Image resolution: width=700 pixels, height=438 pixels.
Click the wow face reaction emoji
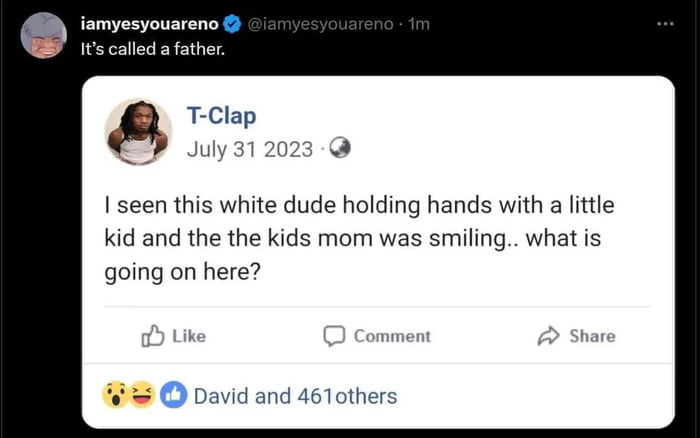click(116, 395)
